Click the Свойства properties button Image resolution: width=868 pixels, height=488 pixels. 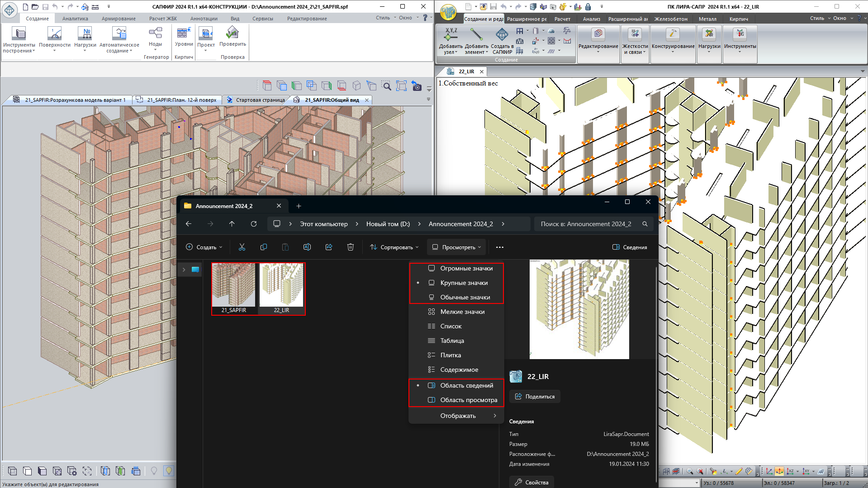[531, 482]
